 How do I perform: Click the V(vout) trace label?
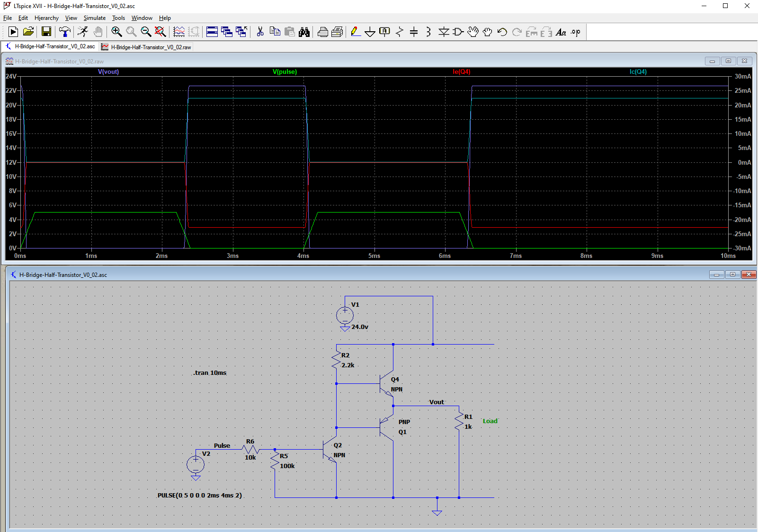tap(108, 72)
